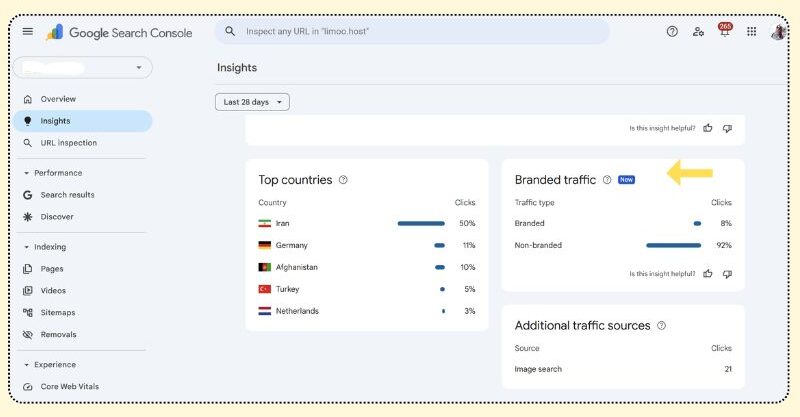
Task: Open notifications bell with 265 badge
Action: [725, 31]
